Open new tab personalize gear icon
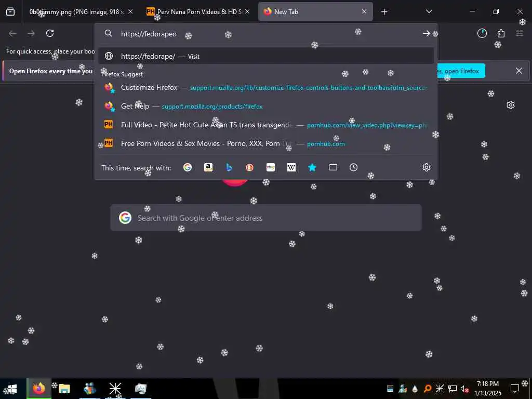The height and width of the screenshot is (399, 532). coord(511,105)
